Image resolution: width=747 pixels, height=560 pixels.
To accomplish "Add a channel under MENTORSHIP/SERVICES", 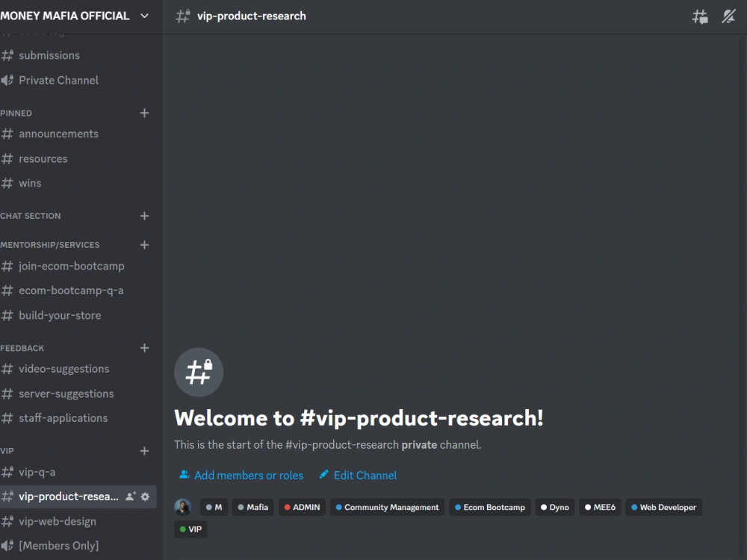I will coord(144,244).
